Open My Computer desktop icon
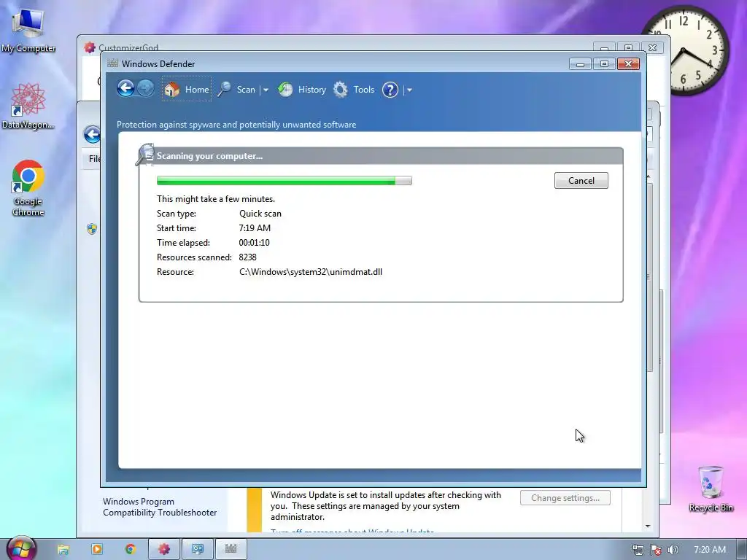The image size is (747, 560). 28,29
